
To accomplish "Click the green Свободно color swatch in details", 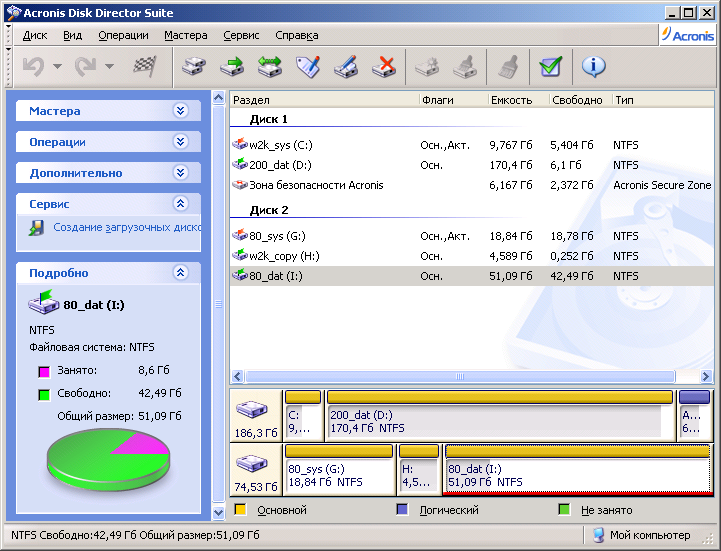I will pos(44,395).
